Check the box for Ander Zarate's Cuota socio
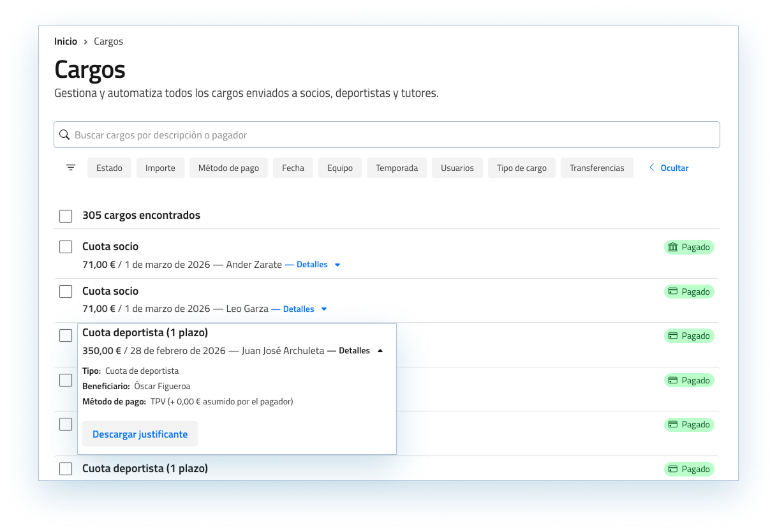 [x=66, y=247]
